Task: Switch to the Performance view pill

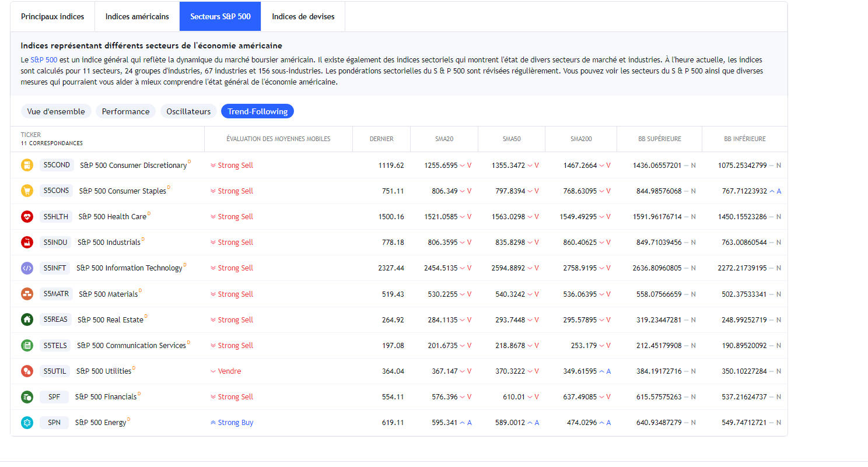Action: pos(125,111)
